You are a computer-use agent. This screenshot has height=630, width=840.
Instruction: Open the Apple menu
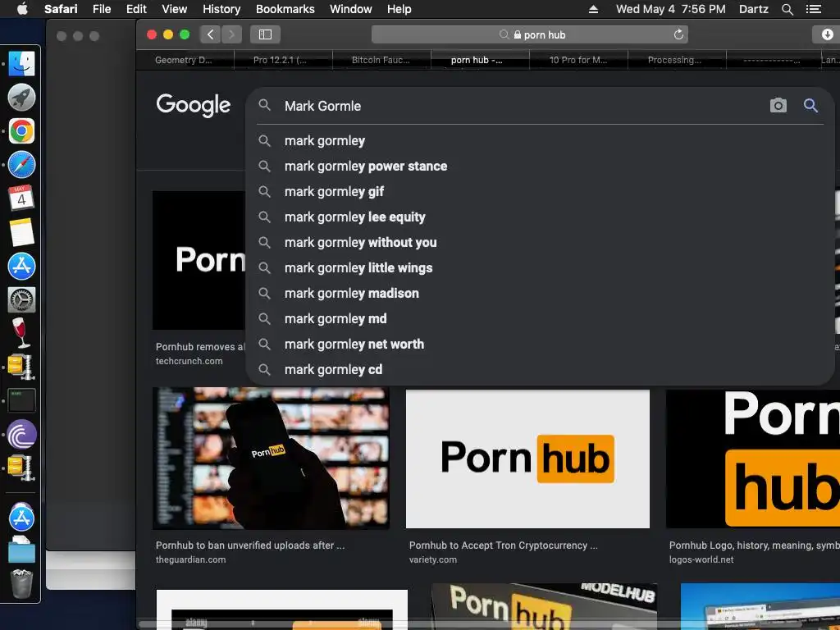(22, 9)
